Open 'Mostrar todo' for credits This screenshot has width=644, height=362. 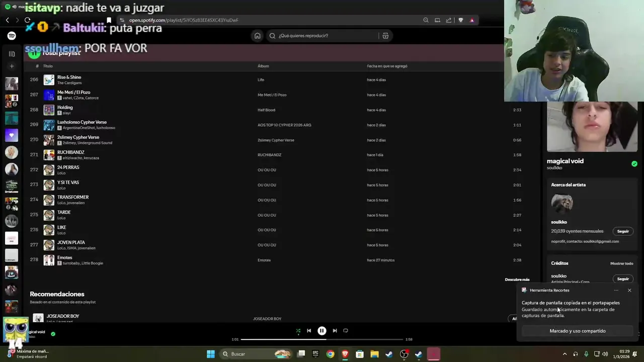click(622, 263)
